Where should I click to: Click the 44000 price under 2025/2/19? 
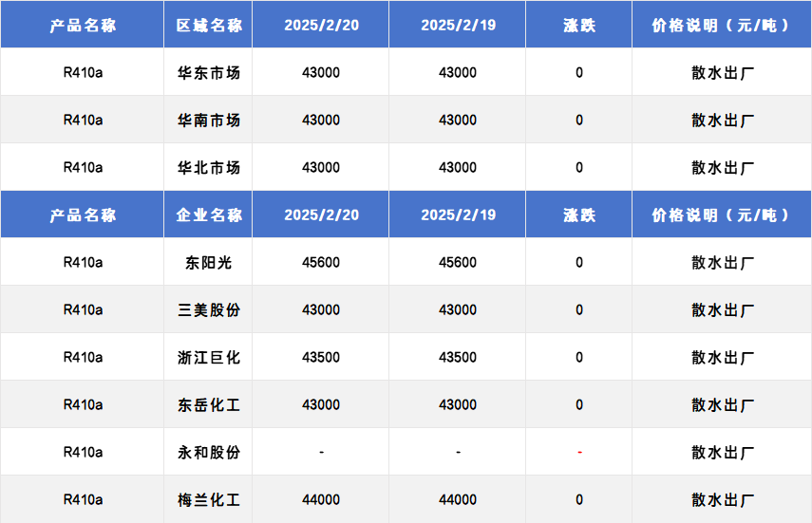[x=458, y=499]
